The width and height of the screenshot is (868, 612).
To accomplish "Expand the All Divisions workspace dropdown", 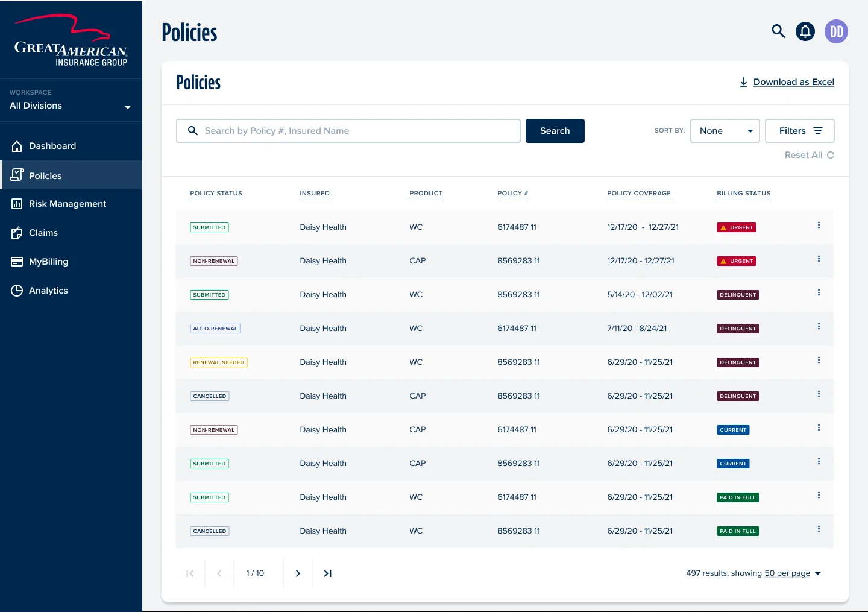I will click(x=71, y=106).
